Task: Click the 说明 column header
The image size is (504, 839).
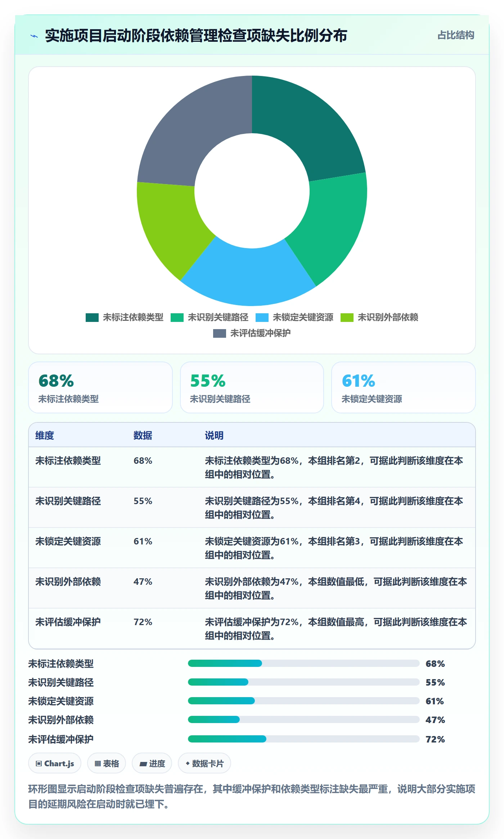Action: pyautogui.click(x=214, y=435)
